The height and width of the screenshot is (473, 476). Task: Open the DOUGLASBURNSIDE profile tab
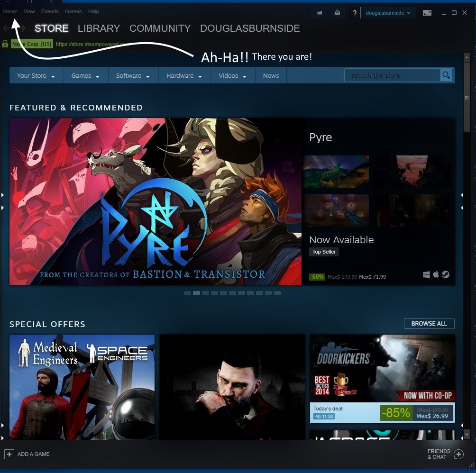[250, 28]
